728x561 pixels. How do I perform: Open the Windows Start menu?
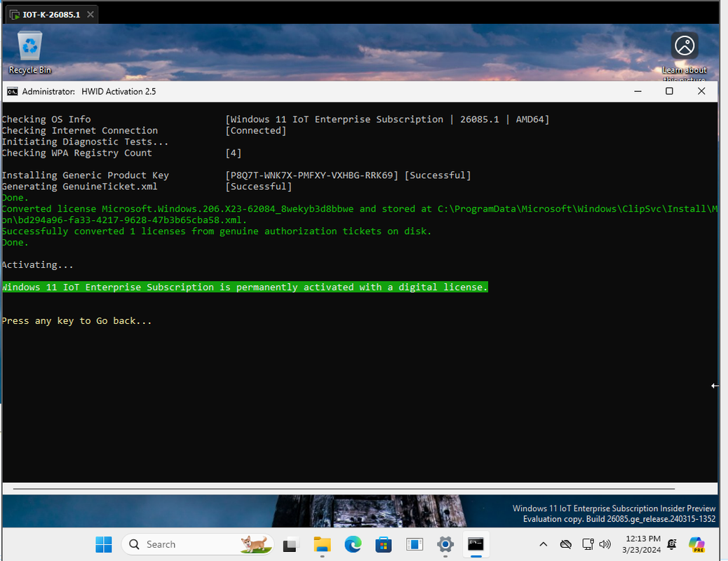pos(104,544)
